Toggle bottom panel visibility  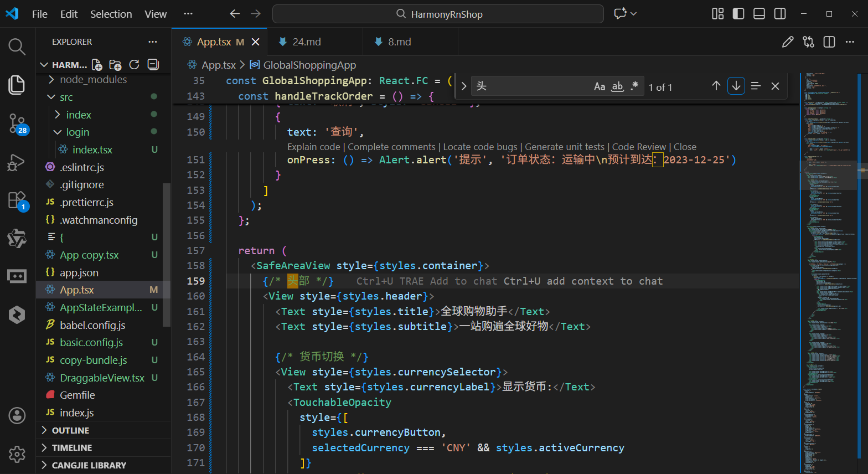759,14
